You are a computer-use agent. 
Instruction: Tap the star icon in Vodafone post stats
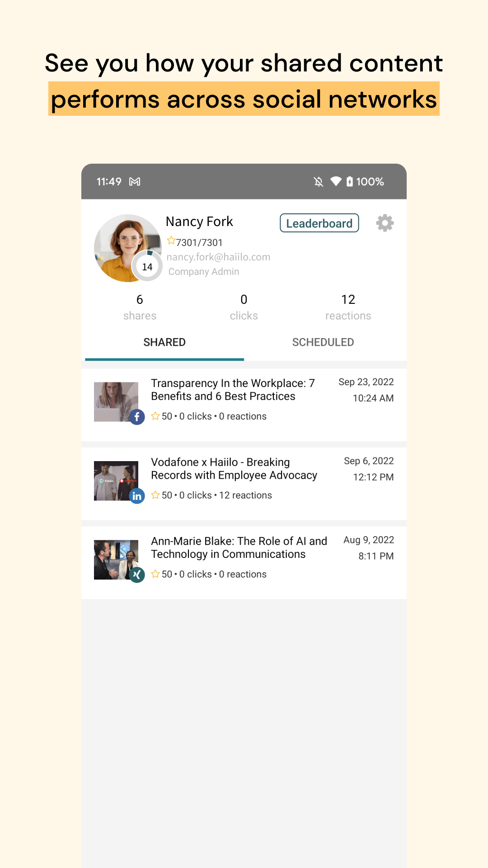(155, 495)
